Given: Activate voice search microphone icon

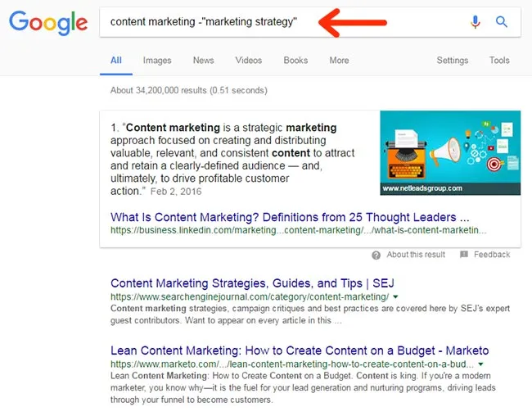Looking at the screenshot, I should click(x=476, y=22).
